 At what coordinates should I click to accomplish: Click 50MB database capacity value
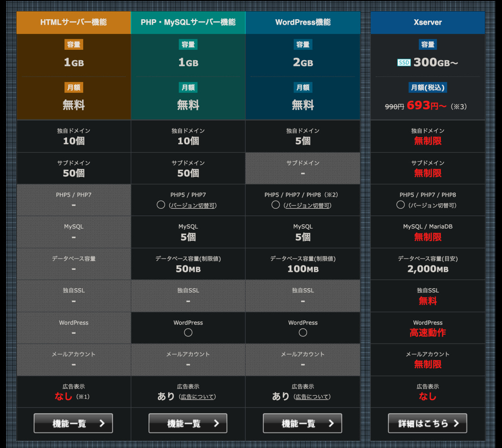(188, 269)
